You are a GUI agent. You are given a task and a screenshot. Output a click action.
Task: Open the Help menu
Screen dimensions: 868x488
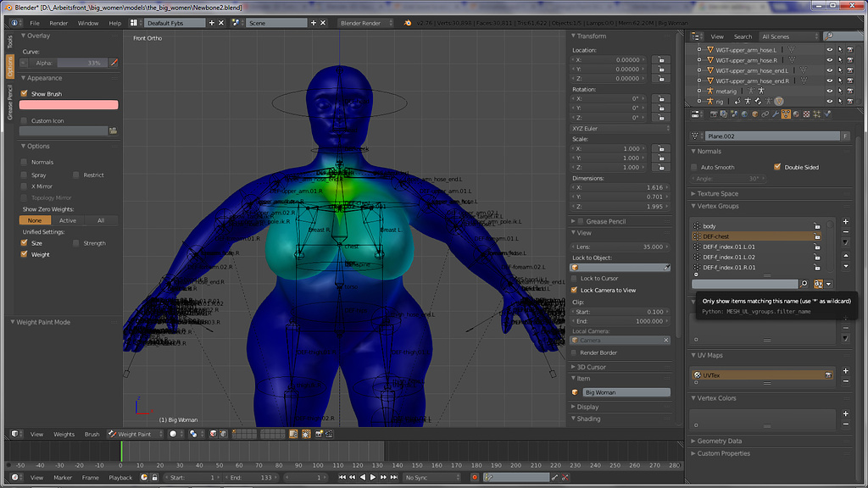tap(114, 23)
